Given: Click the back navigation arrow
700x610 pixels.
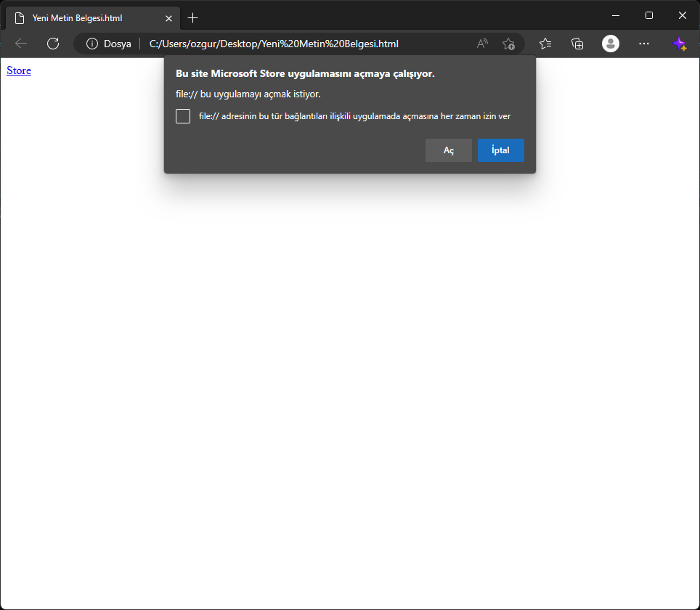Looking at the screenshot, I should [x=21, y=44].
